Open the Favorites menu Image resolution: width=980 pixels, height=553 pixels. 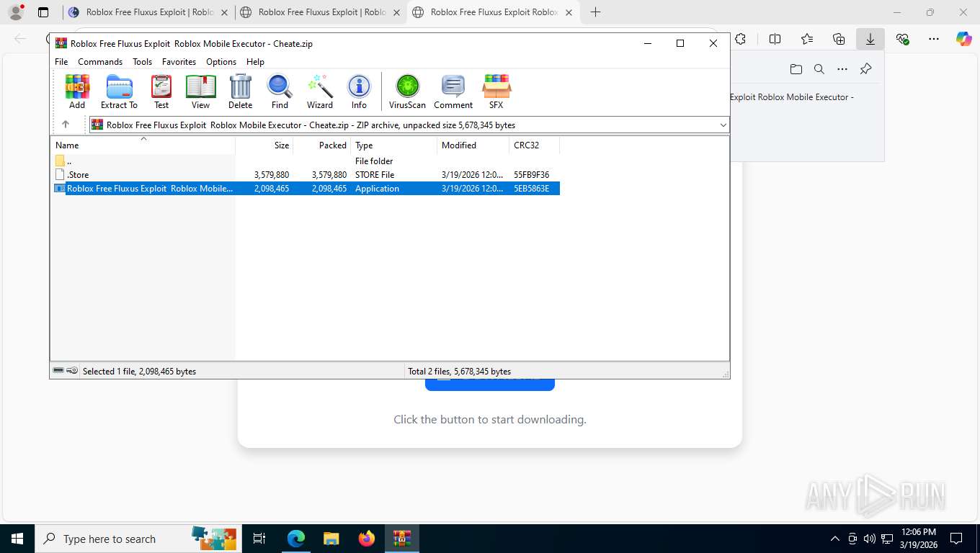click(179, 62)
